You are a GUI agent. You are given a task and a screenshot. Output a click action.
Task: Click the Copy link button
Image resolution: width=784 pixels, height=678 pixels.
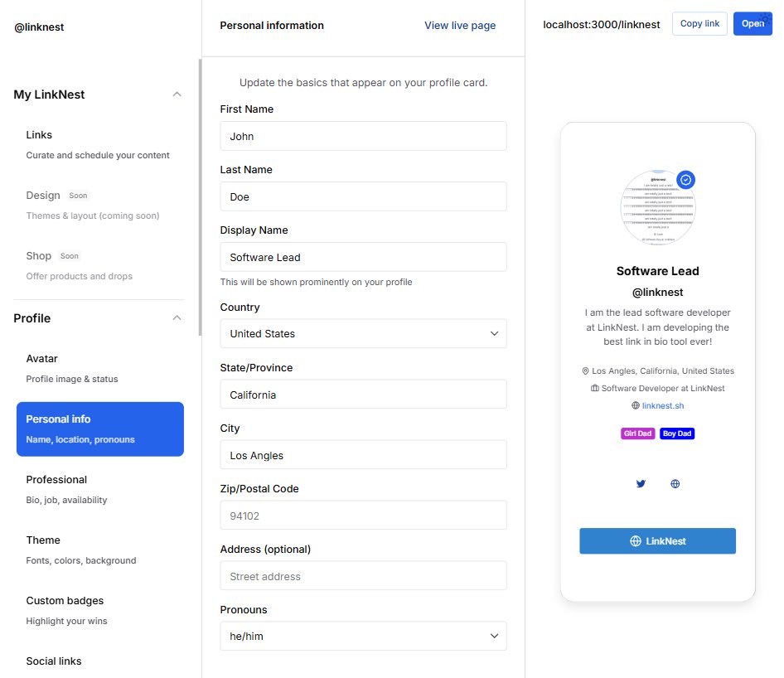point(699,23)
